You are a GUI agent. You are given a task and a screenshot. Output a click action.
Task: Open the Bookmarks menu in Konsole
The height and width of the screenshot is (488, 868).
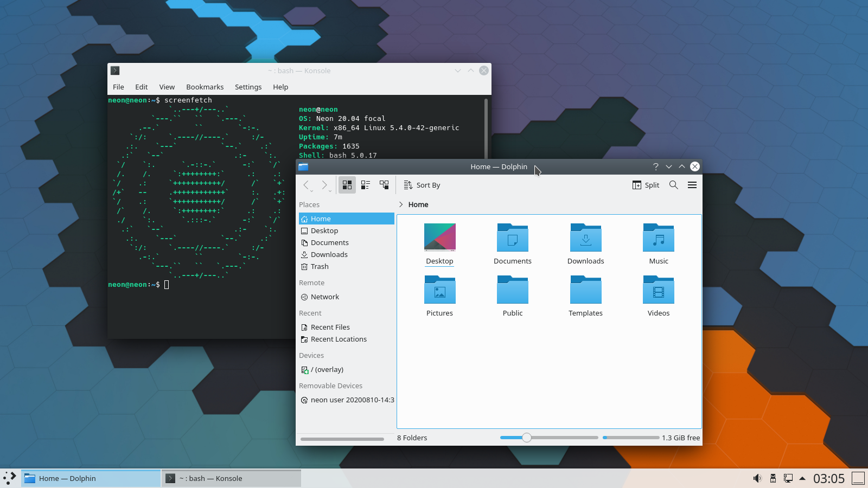pos(205,87)
